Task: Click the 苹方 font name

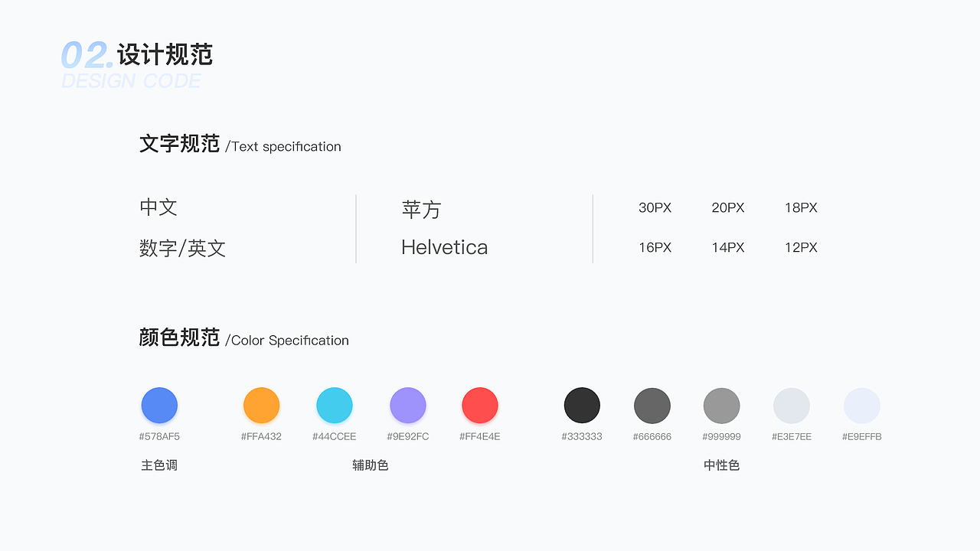Action: click(421, 209)
